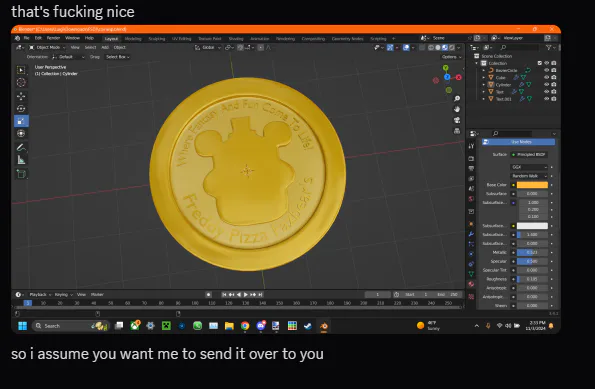Hide Cylinder object with its eye icon
The height and width of the screenshot is (389, 595).
547,85
